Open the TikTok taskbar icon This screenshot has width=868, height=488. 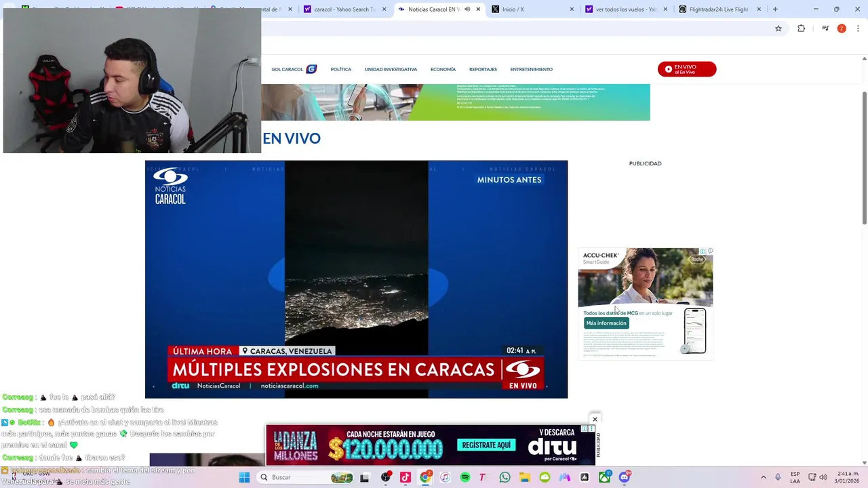[x=406, y=477]
